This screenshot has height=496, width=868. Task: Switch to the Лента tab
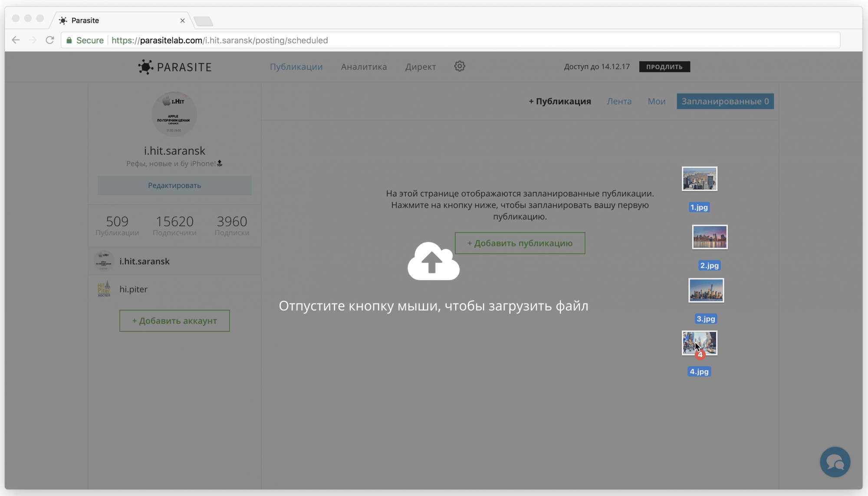(x=619, y=102)
